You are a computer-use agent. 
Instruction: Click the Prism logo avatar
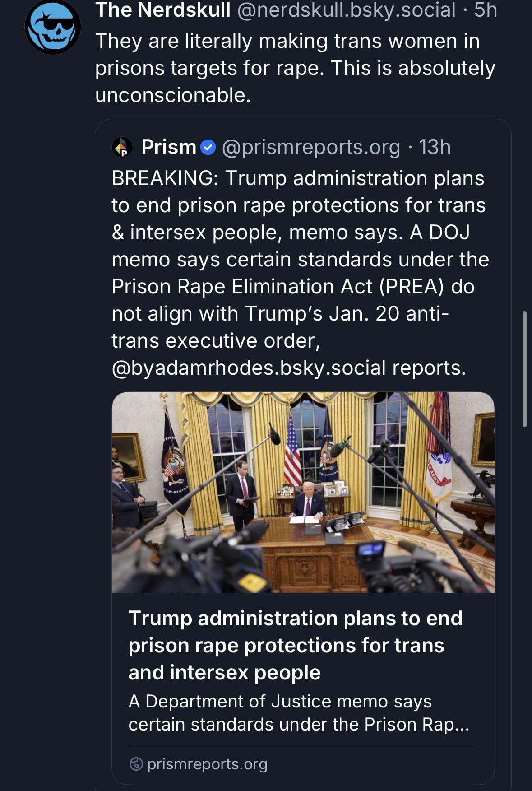pyautogui.click(x=122, y=147)
